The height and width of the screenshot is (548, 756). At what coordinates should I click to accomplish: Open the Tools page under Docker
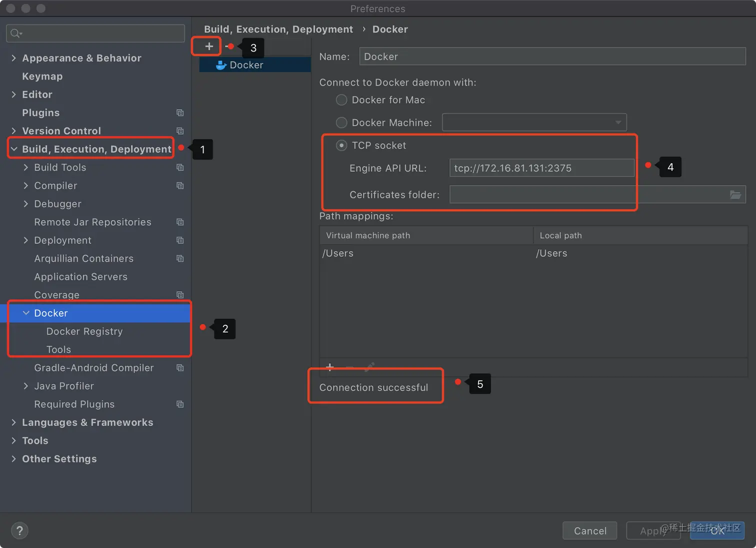tap(58, 350)
